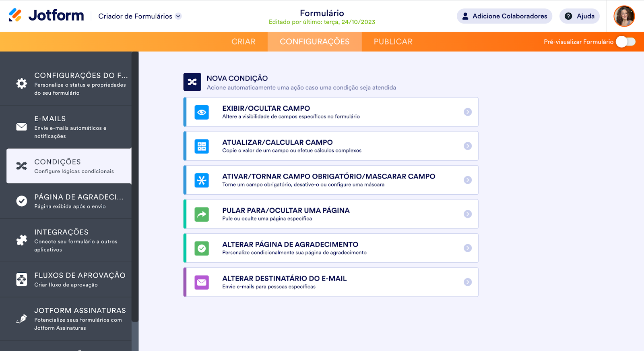Toggle the Pré-visualizar Formulário switch
Screen dimensions: 644x351
[625, 42]
